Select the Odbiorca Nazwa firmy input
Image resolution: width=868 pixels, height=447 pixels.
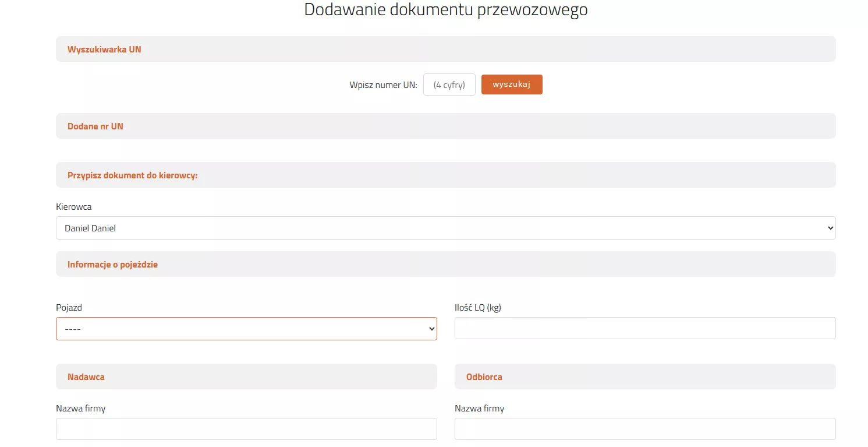click(644, 428)
